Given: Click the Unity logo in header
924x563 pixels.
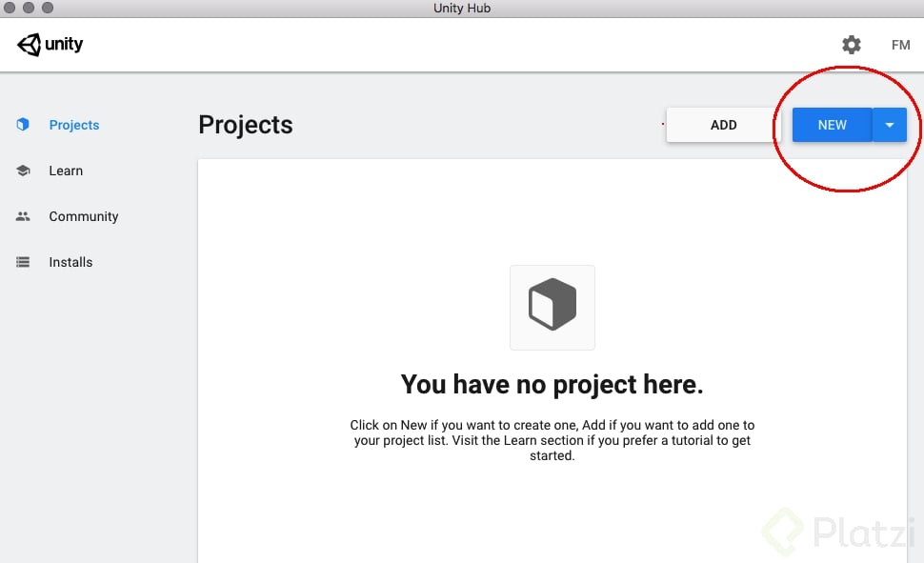Looking at the screenshot, I should point(50,44).
